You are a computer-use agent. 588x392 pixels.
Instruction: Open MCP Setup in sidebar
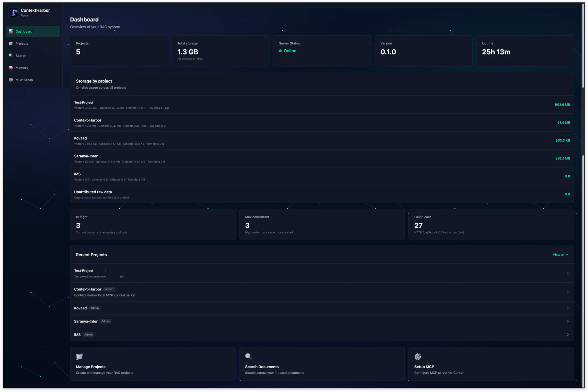click(33, 80)
